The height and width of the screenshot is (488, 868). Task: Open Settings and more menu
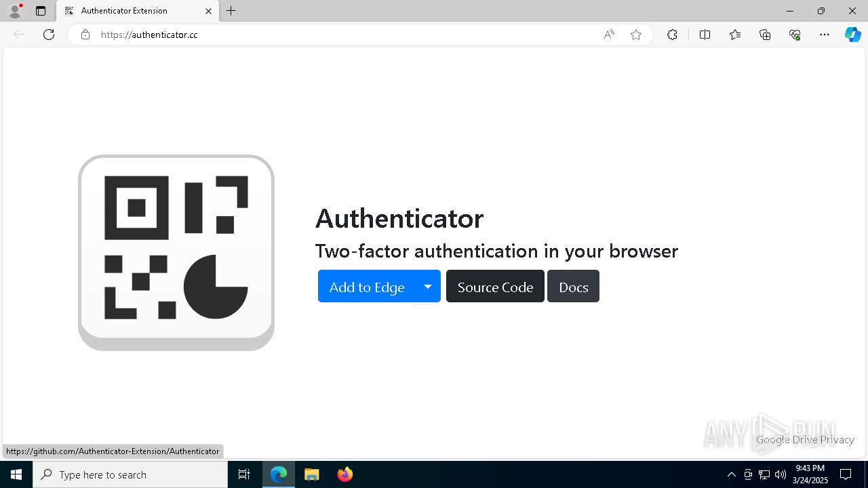click(825, 35)
